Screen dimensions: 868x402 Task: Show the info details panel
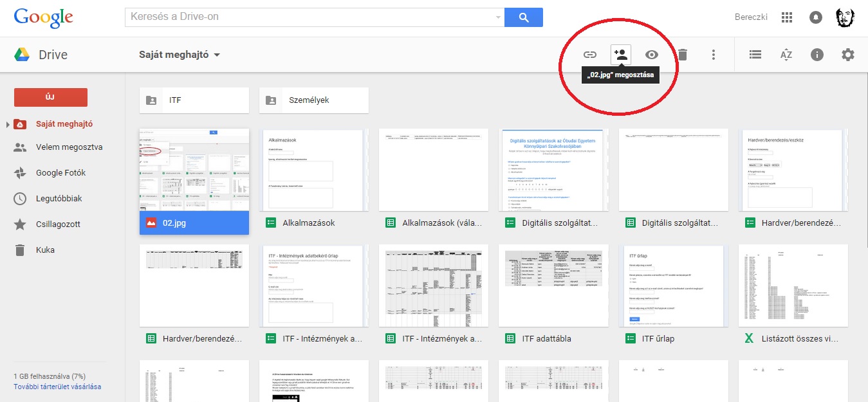coord(817,55)
